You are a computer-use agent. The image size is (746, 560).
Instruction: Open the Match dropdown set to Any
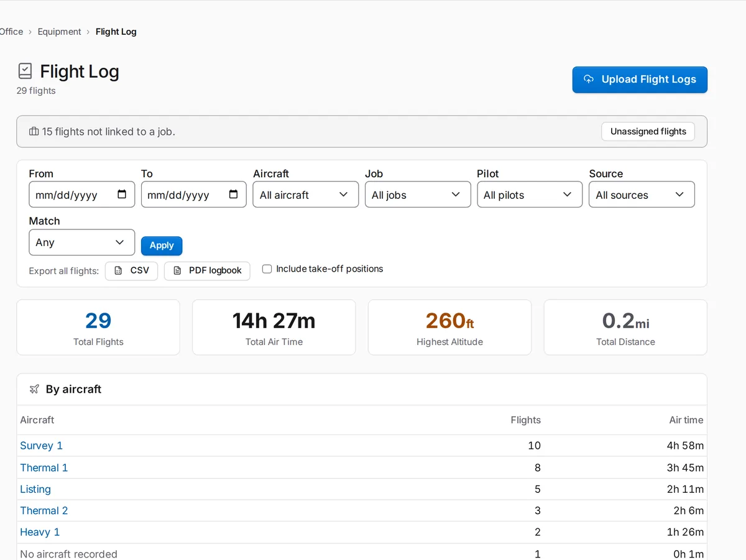(82, 242)
